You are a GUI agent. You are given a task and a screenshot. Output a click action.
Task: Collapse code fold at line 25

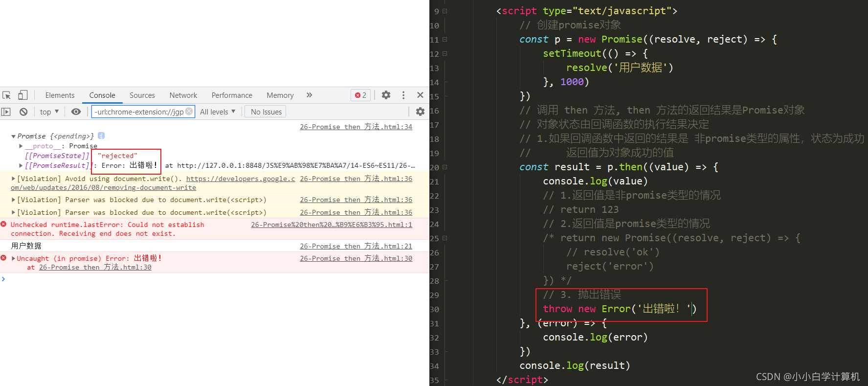pyautogui.click(x=445, y=238)
